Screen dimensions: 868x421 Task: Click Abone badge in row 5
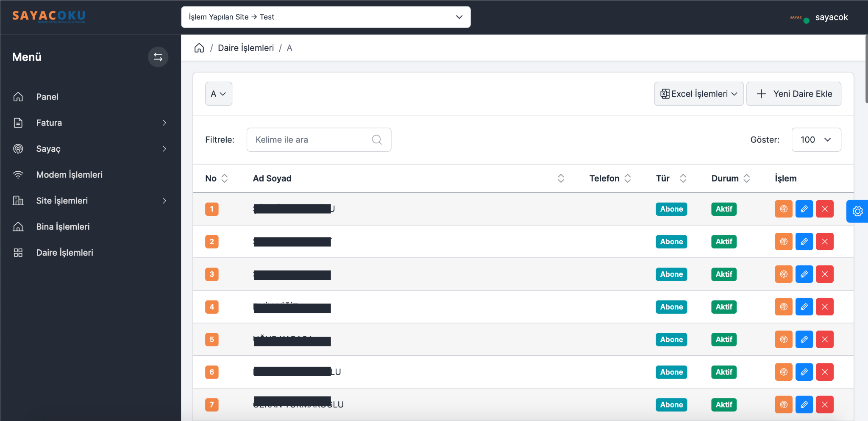click(x=671, y=340)
